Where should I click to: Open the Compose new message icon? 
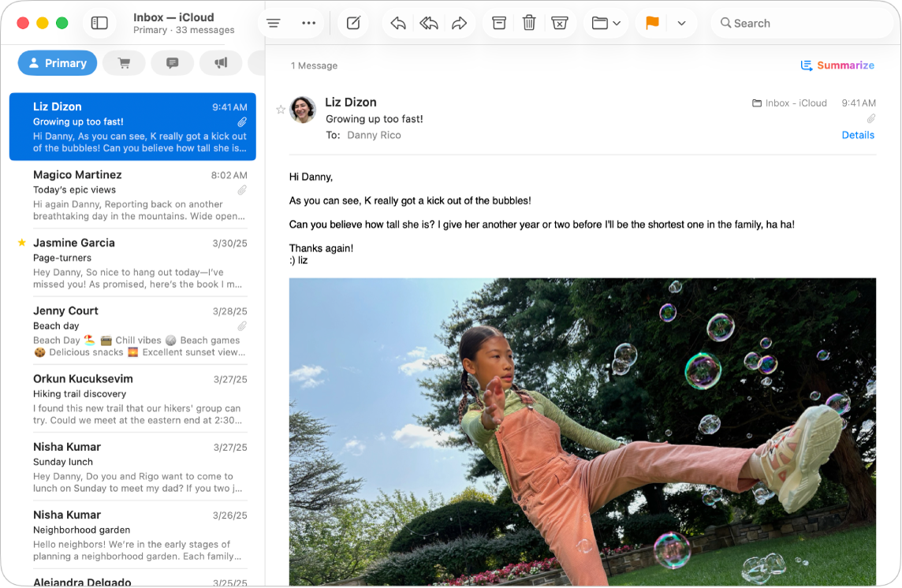(x=352, y=23)
